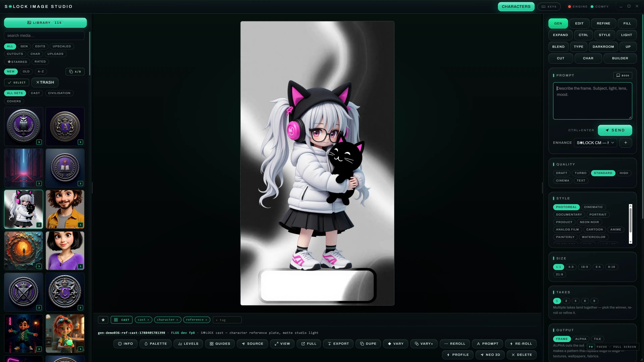Screen dimensions: 644x362
Task: Click the PROMPT button in the action bar
Action: tap(487, 344)
